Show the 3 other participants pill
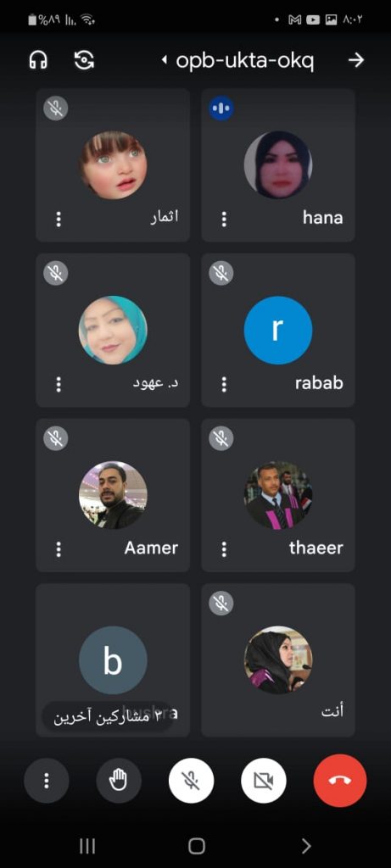Screen dimensions: 391x868 pos(108,717)
